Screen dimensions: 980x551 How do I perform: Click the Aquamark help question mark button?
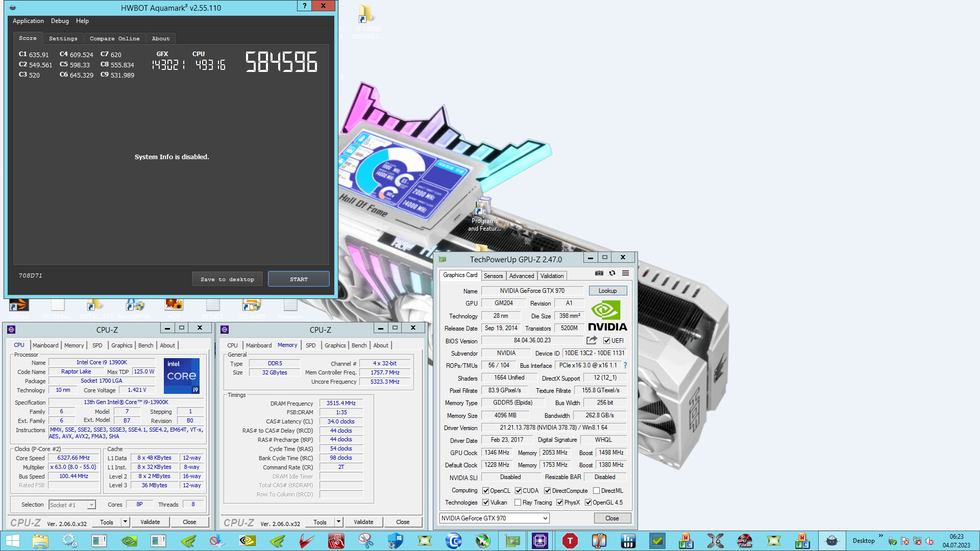pyautogui.click(x=304, y=6)
